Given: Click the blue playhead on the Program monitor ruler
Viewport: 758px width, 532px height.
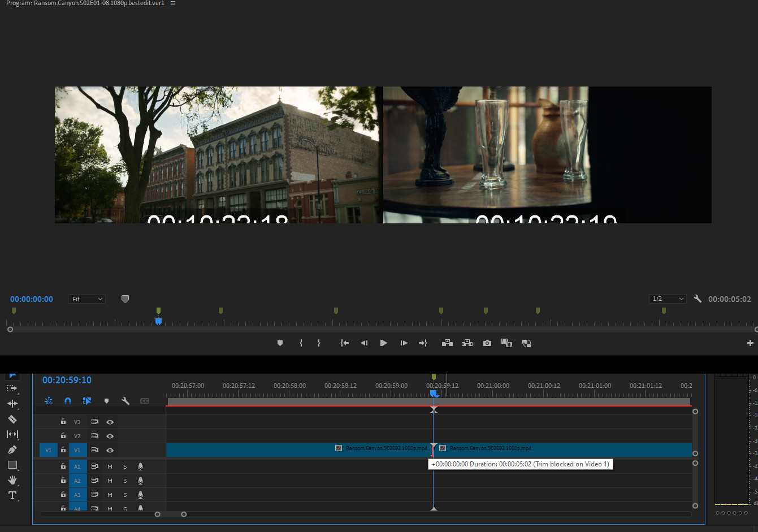Looking at the screenshot, I should 158,321.
